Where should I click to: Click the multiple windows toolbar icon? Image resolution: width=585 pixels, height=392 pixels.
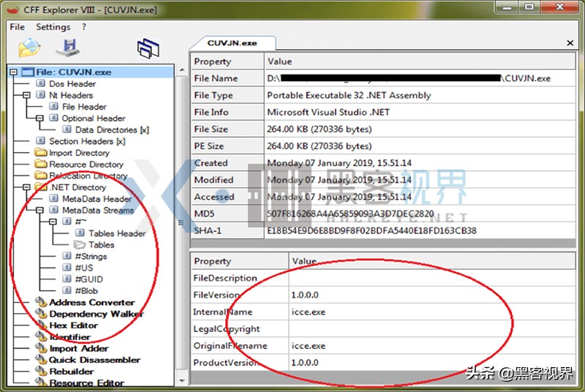(x=148, y=48)
